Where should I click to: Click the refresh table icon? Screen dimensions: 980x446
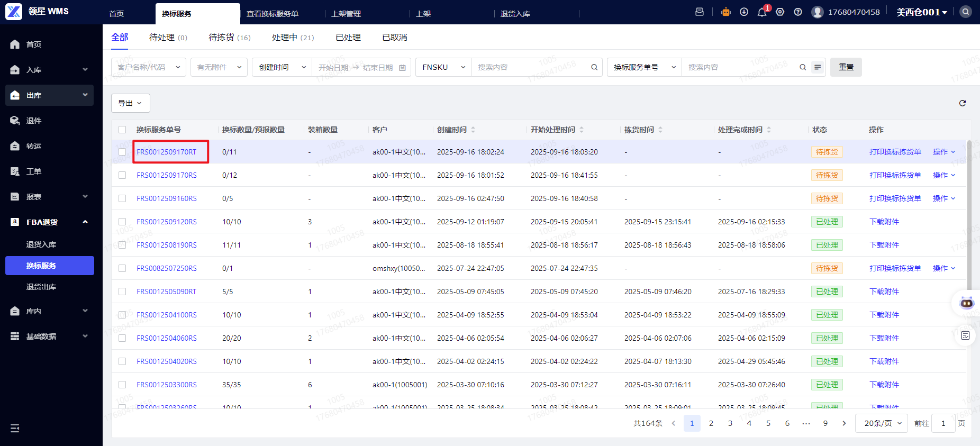pos(962,103)
